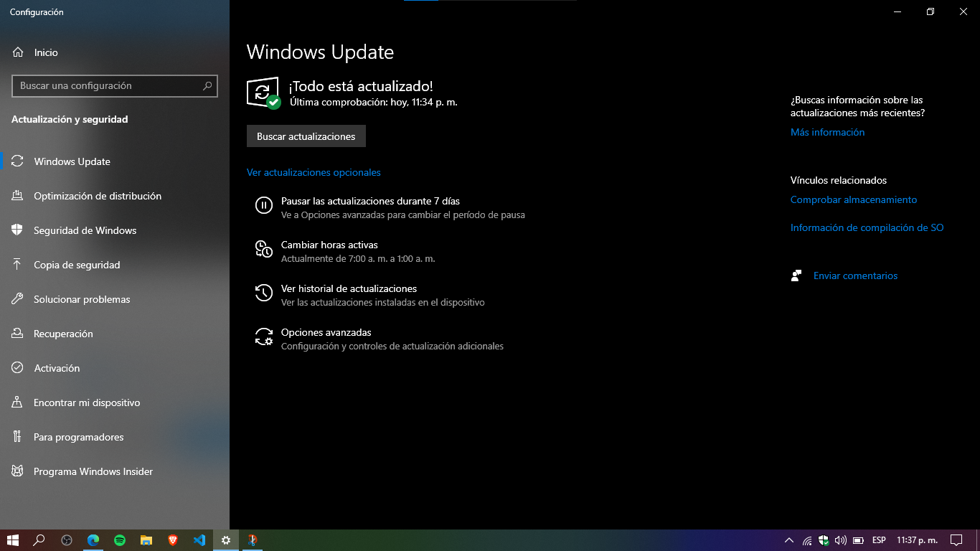Pause updates for 7 days

pos(390,207)
